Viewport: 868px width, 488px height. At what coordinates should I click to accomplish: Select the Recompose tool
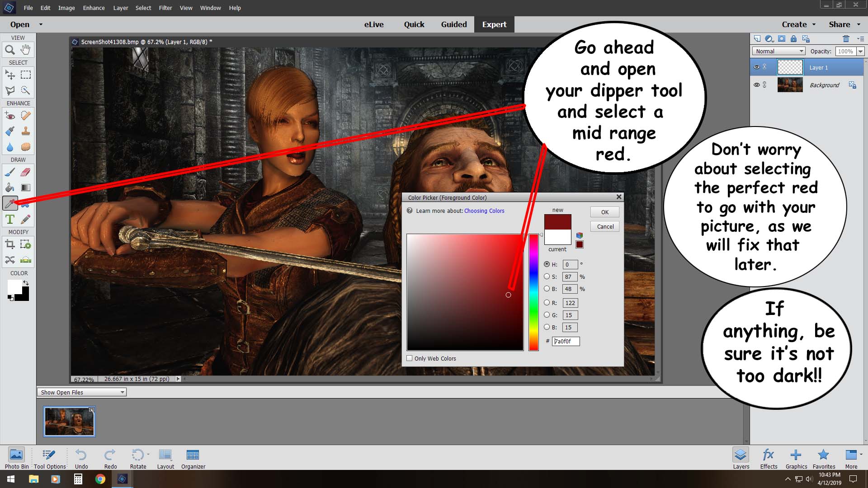coord(26,244)
